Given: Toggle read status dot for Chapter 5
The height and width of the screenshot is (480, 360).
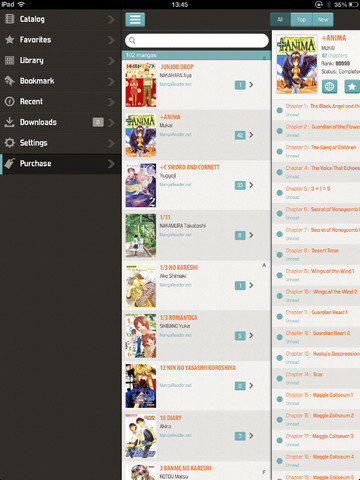Looking at the screenshot, I should (280, 193).
